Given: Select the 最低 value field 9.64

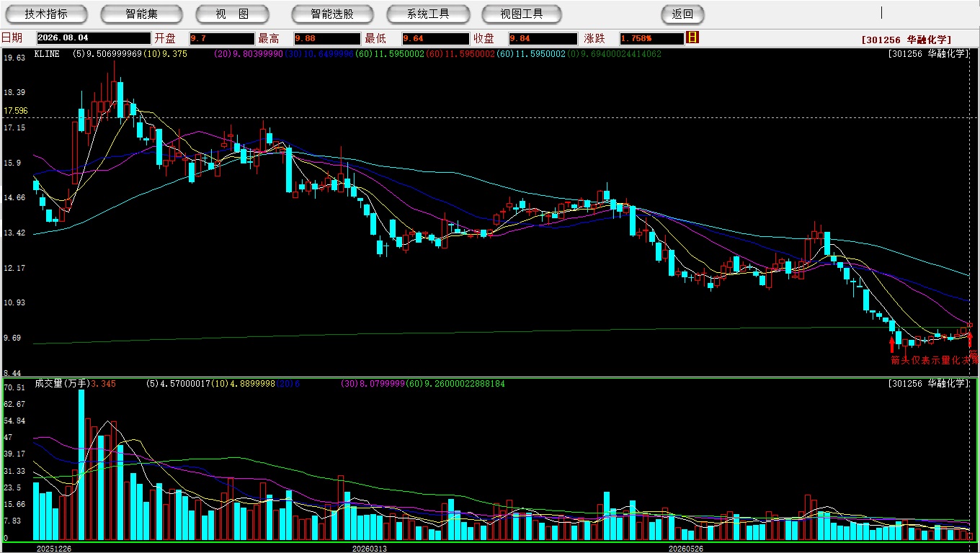Looking at the screenshot, I should click(x=436, y=38).
